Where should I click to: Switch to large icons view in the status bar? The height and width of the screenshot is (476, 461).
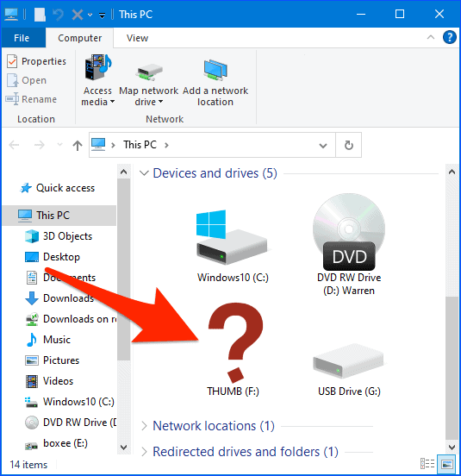tap(446, 464)
